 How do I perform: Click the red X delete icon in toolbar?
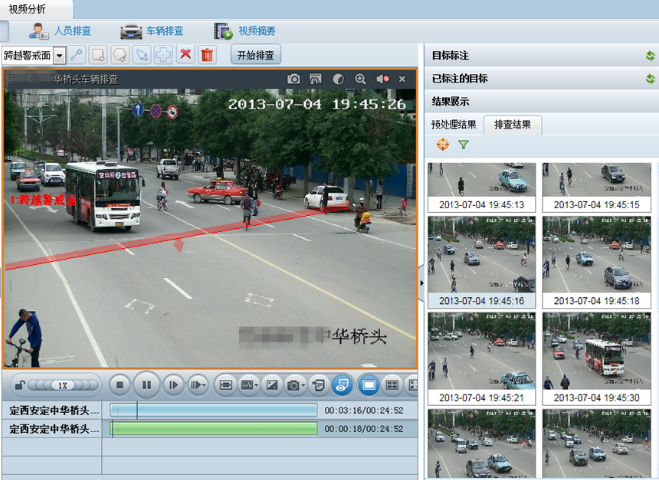click(185, 55)
